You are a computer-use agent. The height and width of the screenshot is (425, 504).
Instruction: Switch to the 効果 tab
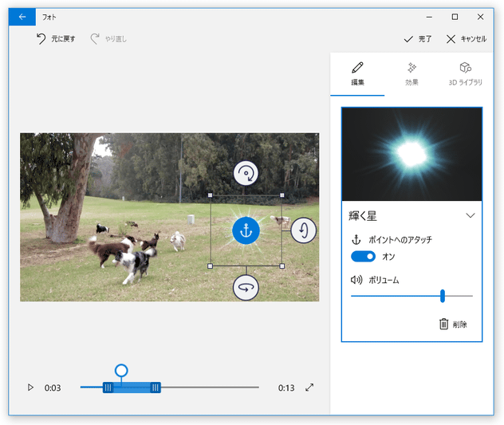(411, 73)
